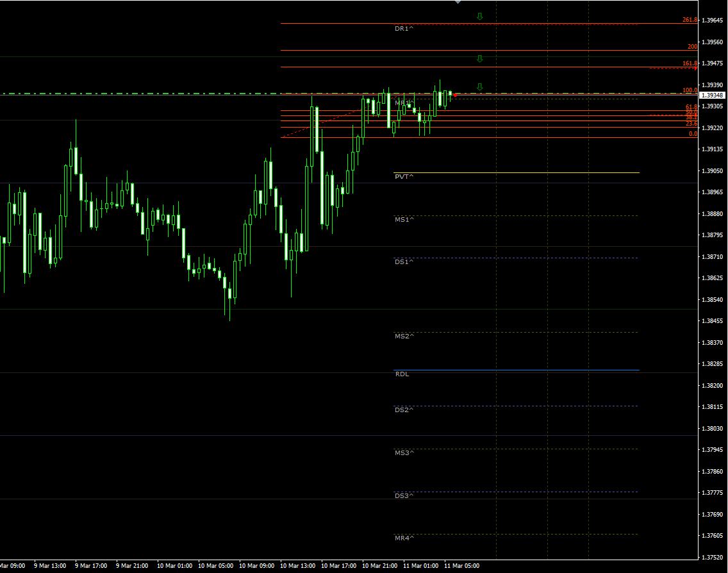Select the MR1^ label on the chart
Viewport: 728px width, 573px height.
[404, 101]
